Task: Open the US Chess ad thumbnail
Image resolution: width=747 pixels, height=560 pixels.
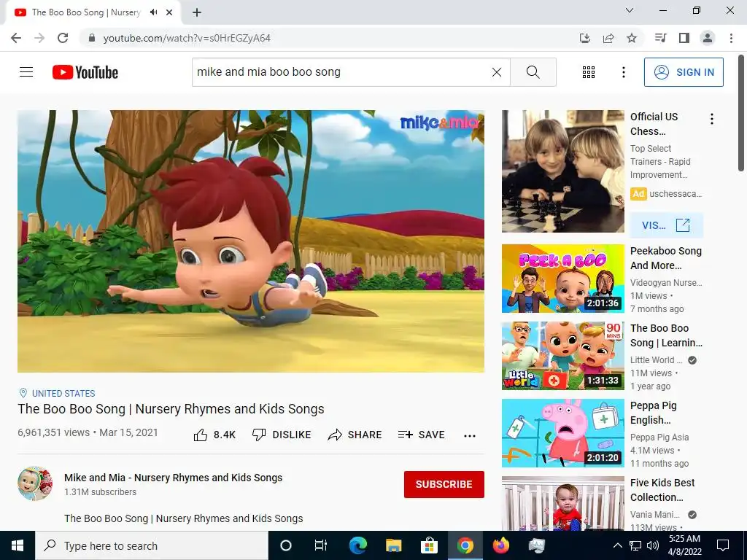Action: point(562,171)
